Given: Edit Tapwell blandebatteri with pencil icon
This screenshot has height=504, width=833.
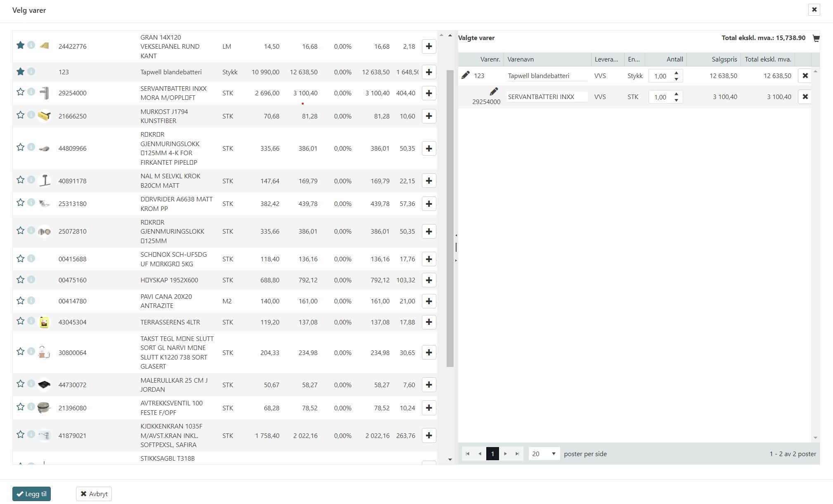Looking at the screenshot, I should pyautogui.click(x=465, y=75).
